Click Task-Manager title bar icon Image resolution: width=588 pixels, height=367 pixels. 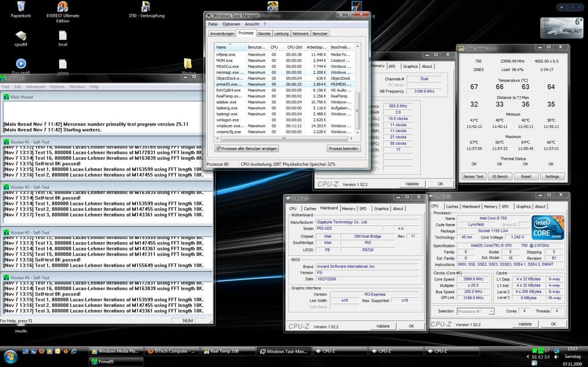click(x=209, y=15)
